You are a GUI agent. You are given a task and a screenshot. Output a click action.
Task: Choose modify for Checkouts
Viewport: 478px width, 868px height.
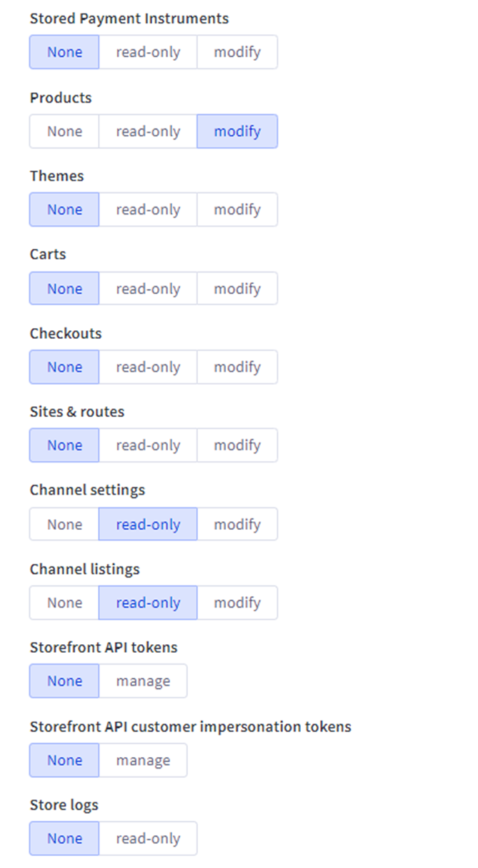237,367
